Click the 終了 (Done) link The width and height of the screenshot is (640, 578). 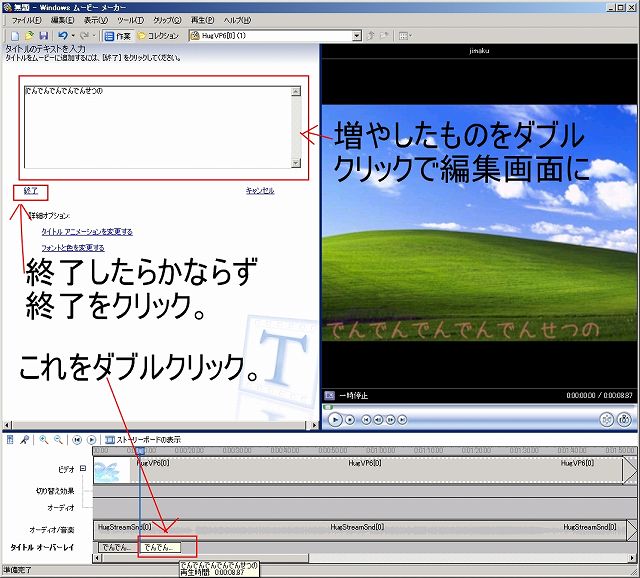click(x=31, y=191)
